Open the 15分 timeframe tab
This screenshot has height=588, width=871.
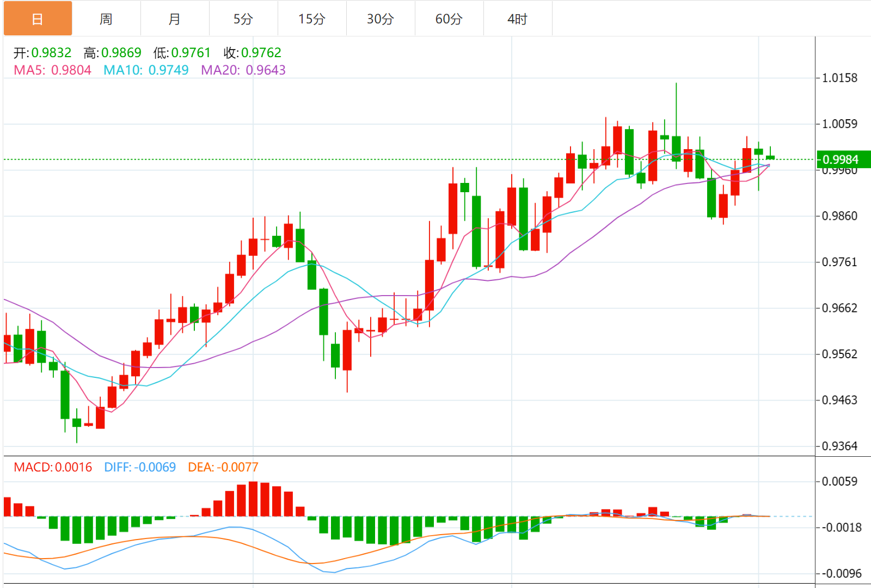click(312, 19)
